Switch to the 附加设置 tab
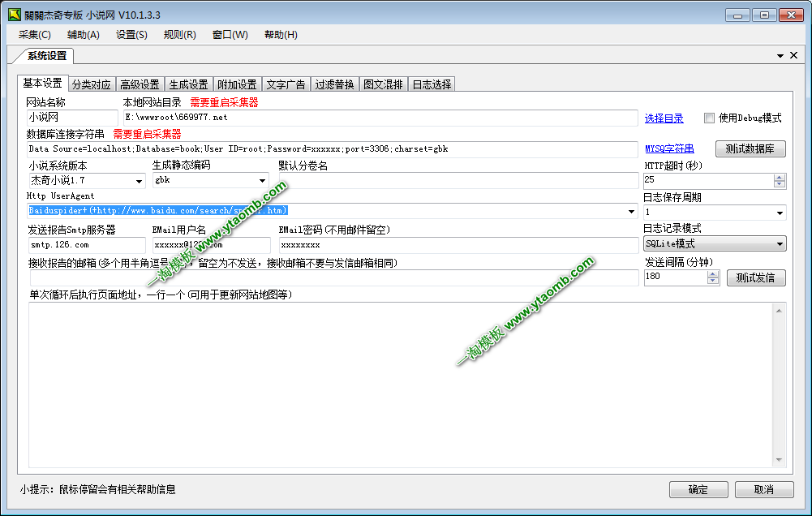The height and width of the screenshot is (516, 812). 237,84
